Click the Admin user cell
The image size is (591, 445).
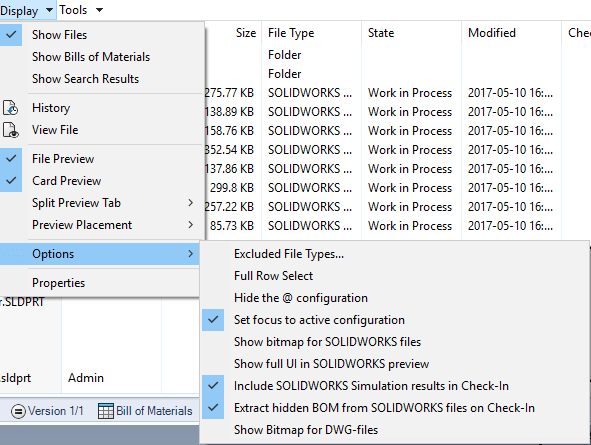[x=86, y=378]
